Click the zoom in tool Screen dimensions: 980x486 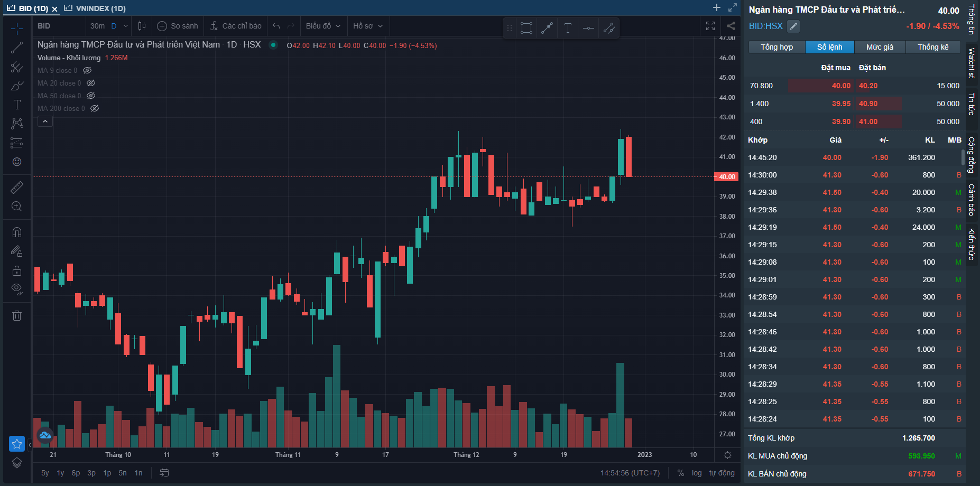click(17, 207)
